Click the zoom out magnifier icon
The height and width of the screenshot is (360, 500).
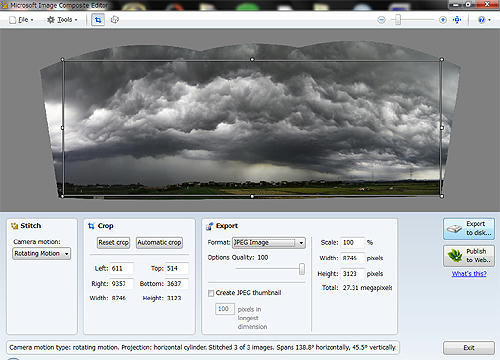click(381, 20)
